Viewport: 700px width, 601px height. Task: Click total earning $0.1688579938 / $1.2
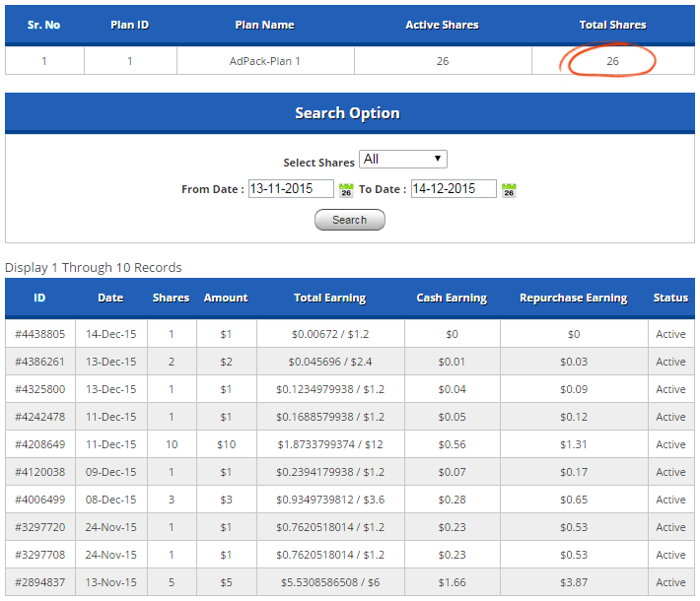(330, 417)
